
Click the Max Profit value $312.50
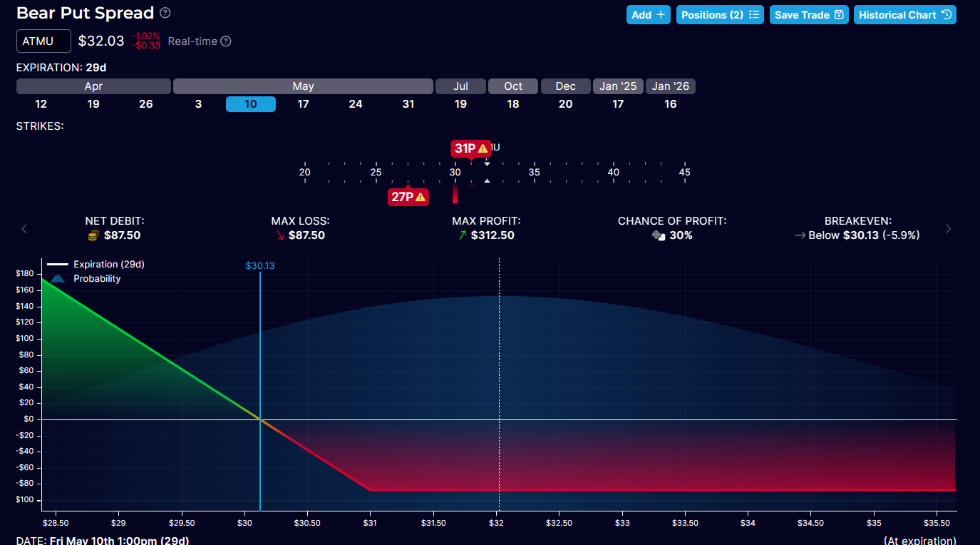[492, 235]
